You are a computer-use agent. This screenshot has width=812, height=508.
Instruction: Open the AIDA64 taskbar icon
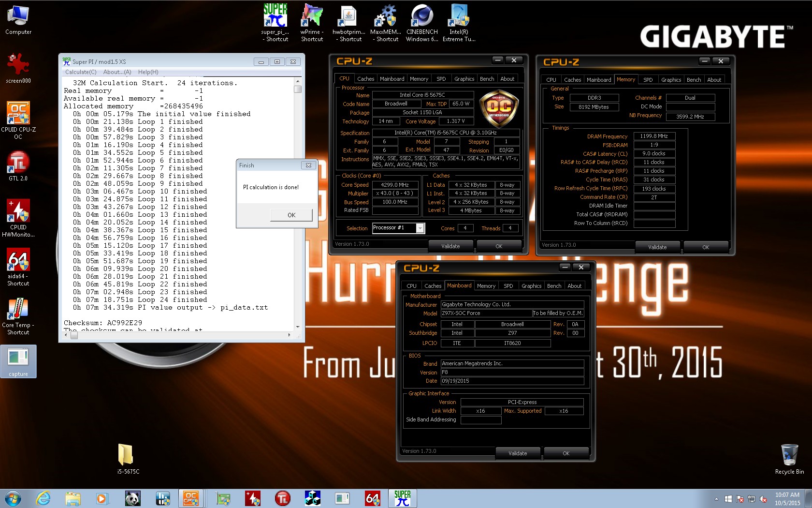click(373, 498)
